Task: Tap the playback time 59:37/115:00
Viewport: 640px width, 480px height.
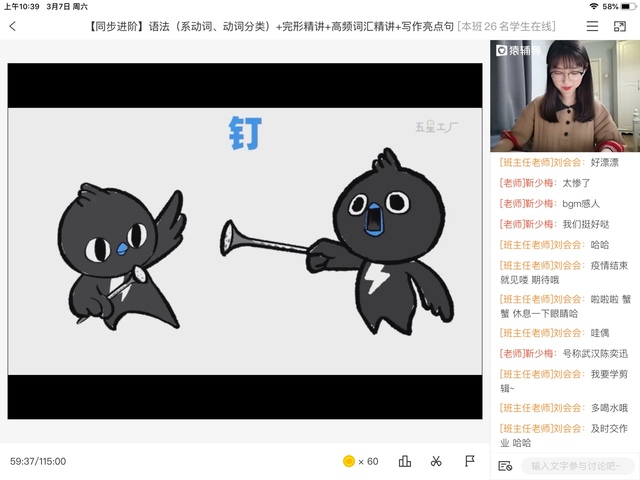Action: 38,461
